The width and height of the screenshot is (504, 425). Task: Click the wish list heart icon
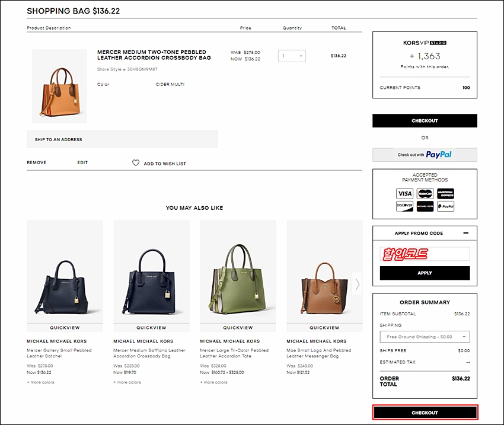click(136, 163)
